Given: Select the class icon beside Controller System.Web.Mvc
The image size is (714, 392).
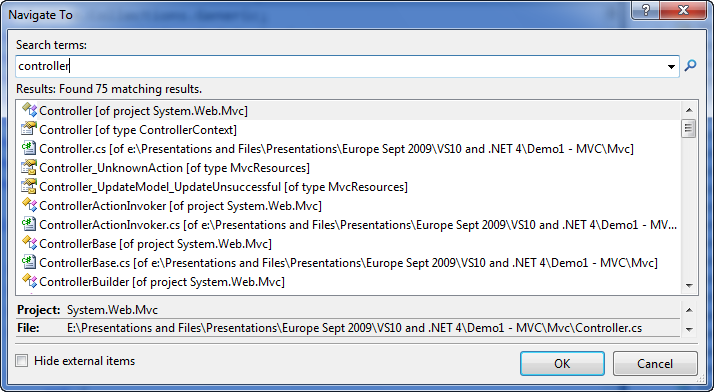Looking at the screenshot, I should 29,110.
